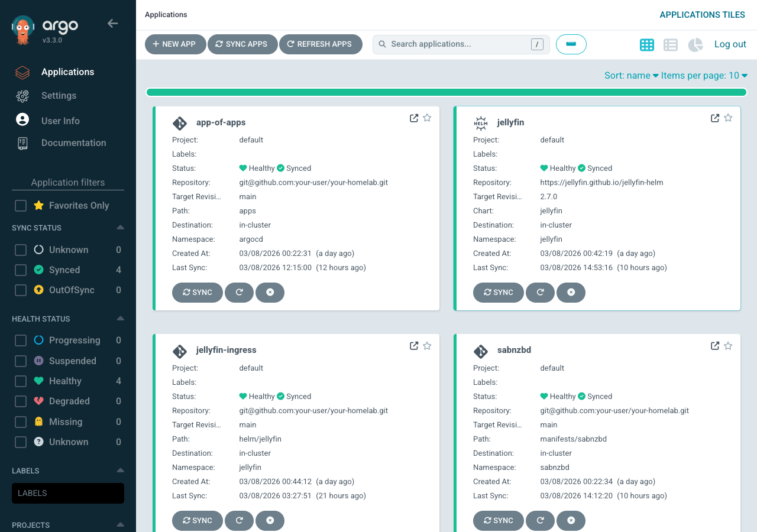Go to APPLICATIONS TILES view
The image size is (757, 532).
[x=702, y=14]
